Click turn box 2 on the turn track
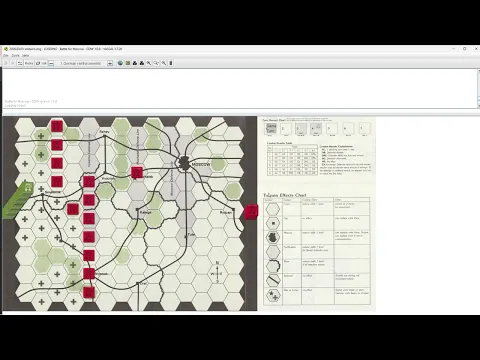The width and height of the screenshot is (480, 360). [286, 129]
